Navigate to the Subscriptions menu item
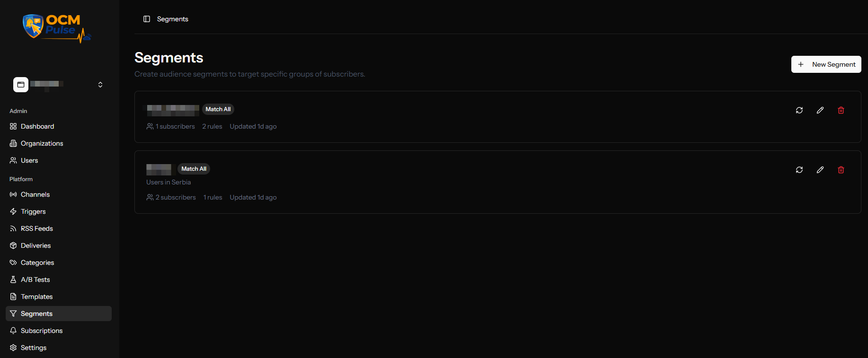The height and width of the screenshot is (358, 868). tap(42, 331)
